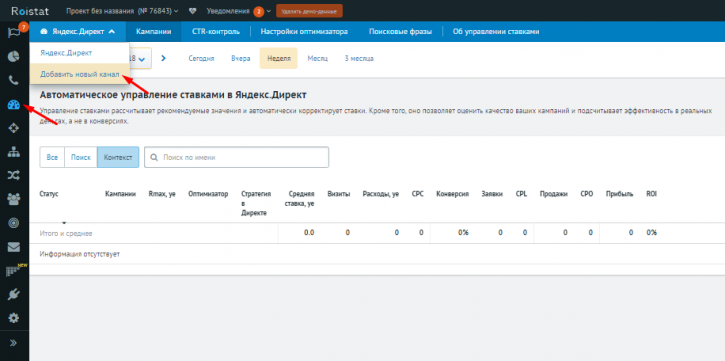Click the Roistat logo
Image resolution: width=725 pixels, height=361 pixels.
coord(30,11)
